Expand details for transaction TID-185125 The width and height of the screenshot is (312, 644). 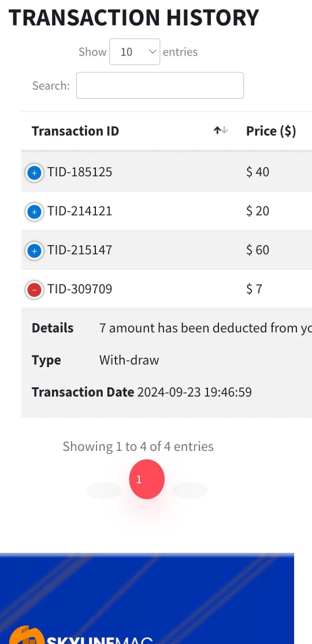click(x=35, y=173)
